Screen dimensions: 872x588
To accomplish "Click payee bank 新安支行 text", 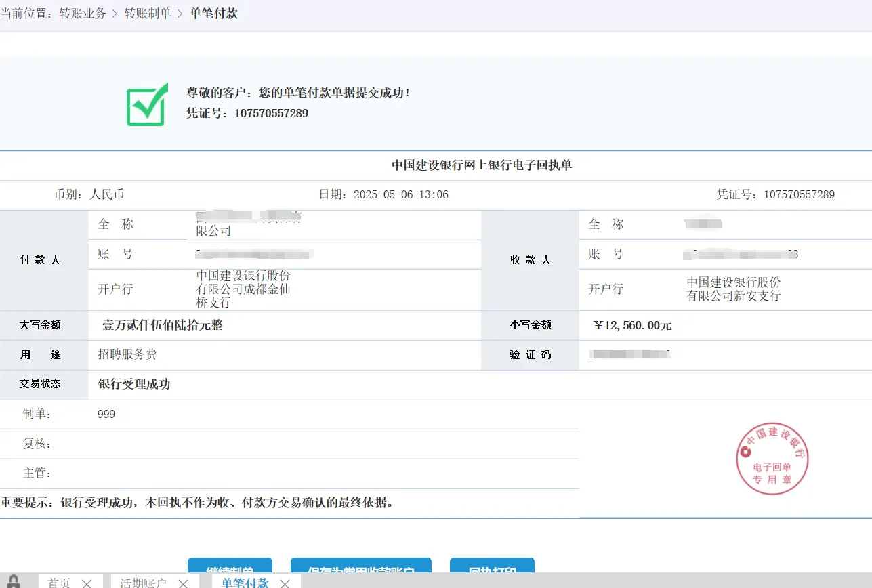I will (734, 289).
